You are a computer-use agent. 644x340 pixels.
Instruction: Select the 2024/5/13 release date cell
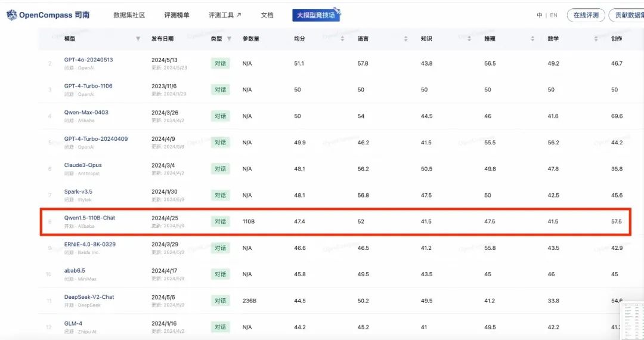point(165,60)
